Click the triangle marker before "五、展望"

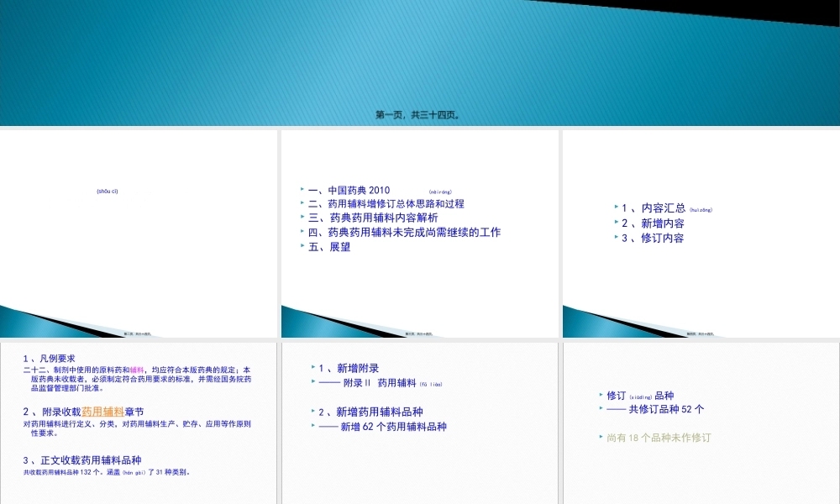click(303, 244)
